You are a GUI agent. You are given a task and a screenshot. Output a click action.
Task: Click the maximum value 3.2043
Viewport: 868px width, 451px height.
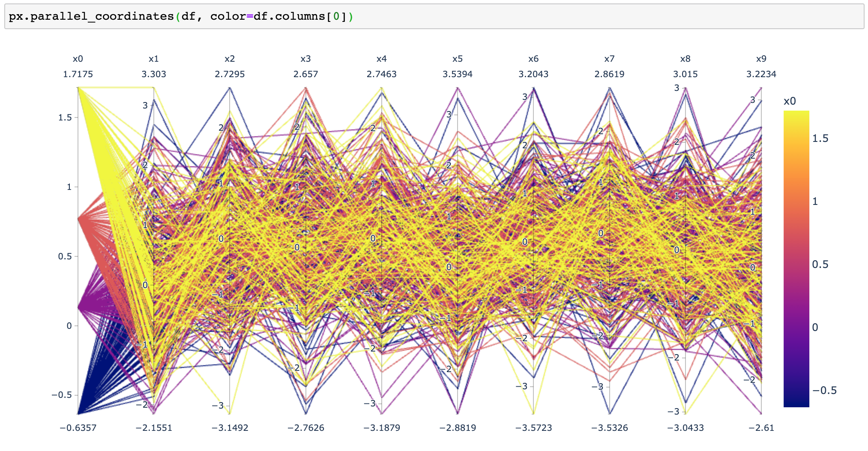click(533, 74)
